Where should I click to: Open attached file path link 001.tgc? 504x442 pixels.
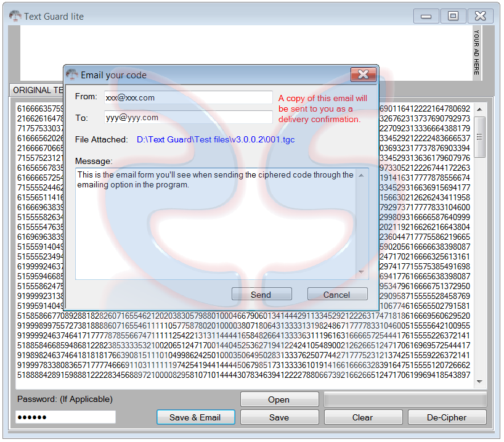[x=216, y=139]
